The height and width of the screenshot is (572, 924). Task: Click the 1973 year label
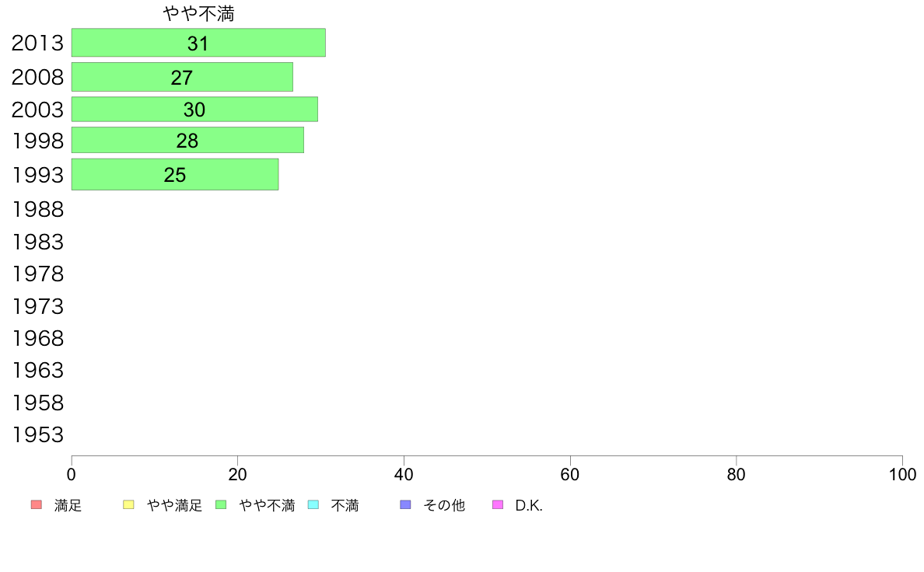(x=37, y=306)
